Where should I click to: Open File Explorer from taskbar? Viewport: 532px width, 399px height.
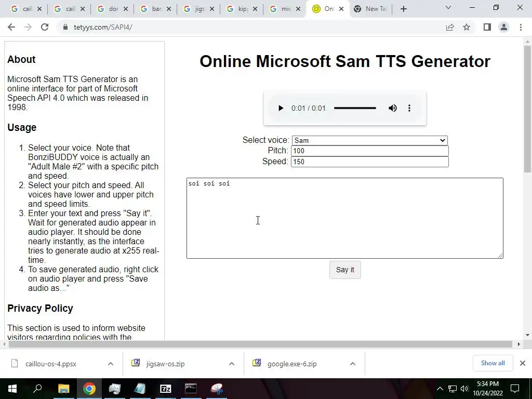point(64,389)
